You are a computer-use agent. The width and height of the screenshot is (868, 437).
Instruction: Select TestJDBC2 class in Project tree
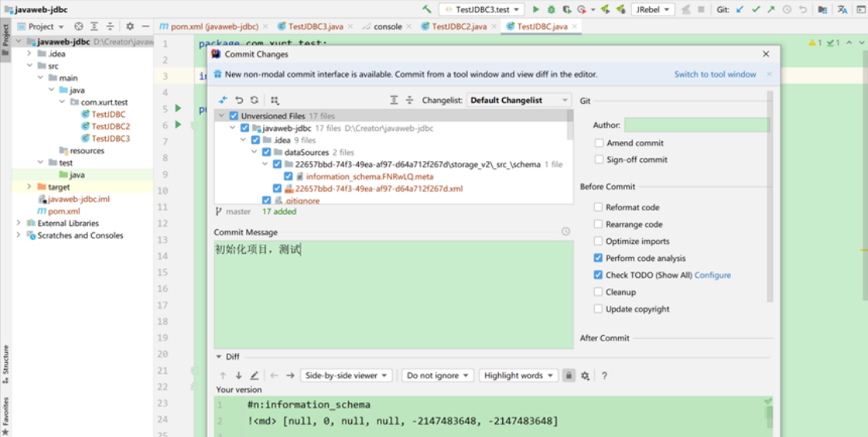tap(111, 126)
